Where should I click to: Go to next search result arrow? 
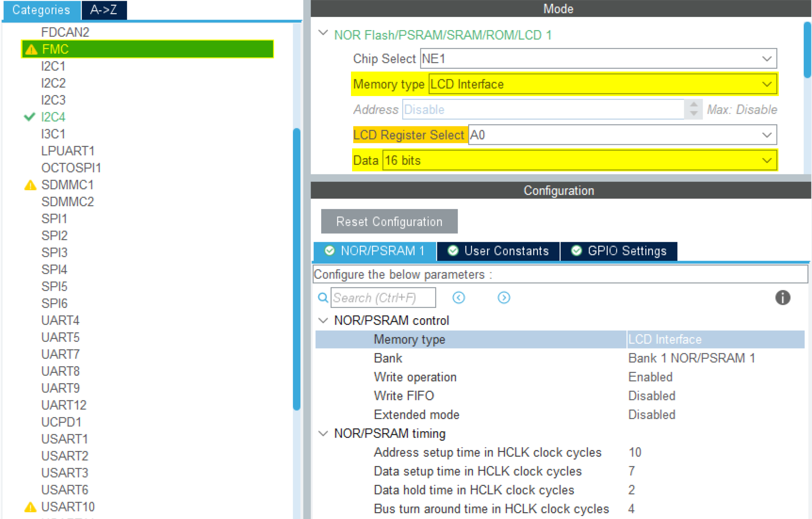tap(504, 298)
